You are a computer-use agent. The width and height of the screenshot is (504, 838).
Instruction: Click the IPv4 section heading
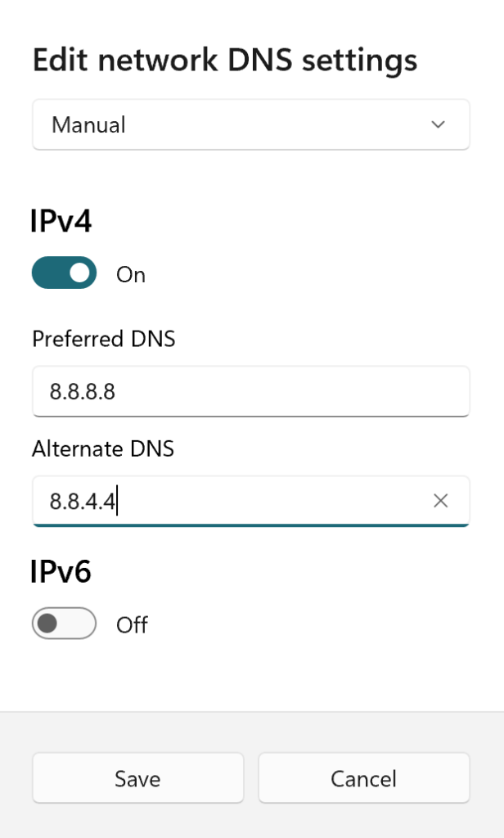point(61,222)
